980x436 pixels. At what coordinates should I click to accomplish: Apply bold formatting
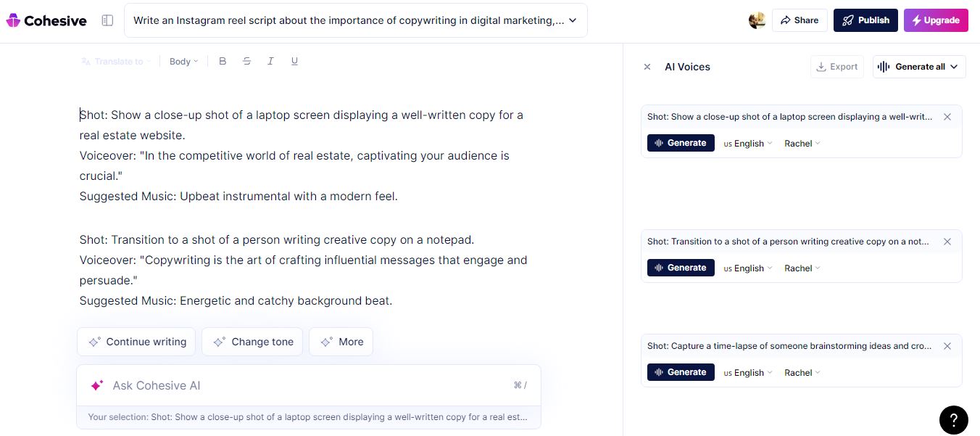pos(223,62)
